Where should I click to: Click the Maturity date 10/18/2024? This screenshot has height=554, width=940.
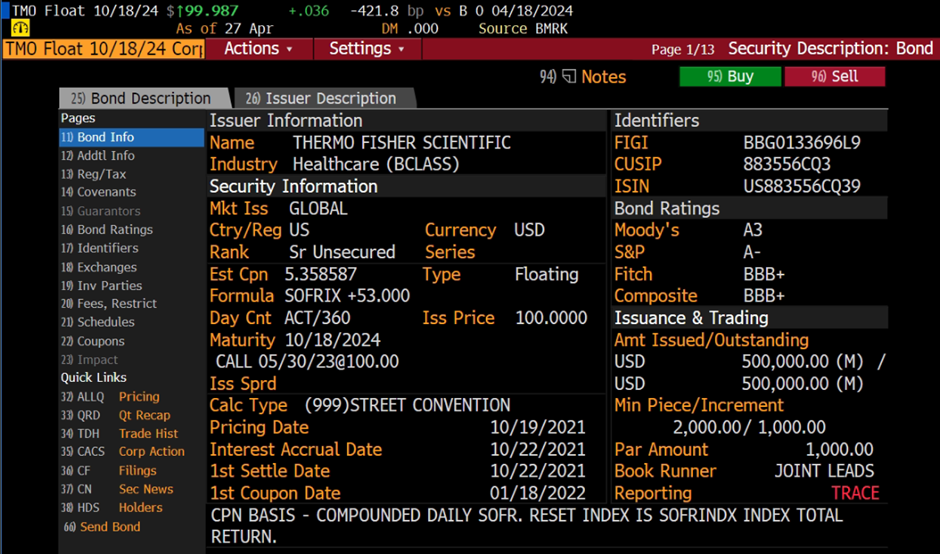coord(333,340)
